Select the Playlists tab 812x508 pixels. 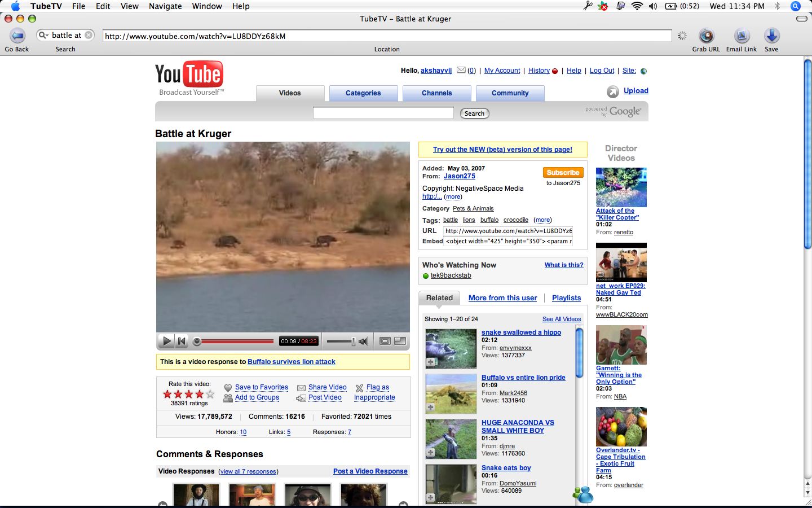pos(566,298)
